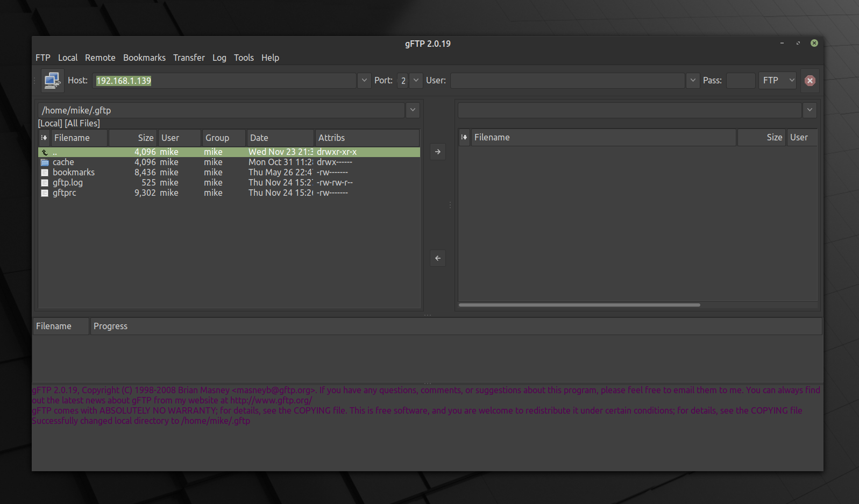The image size is (859, 504).
Task: Click the local path field /home/mike/.gftp
Action: [x=222, y=110]
